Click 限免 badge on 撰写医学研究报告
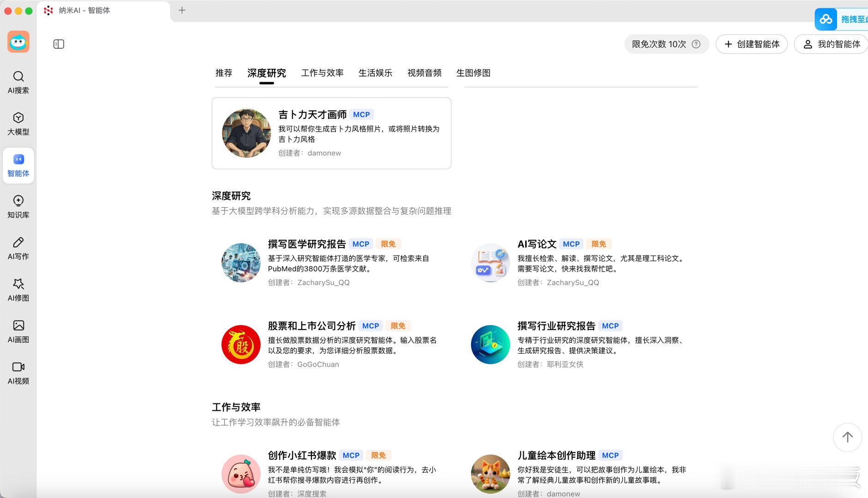The image size is (868, 498). point(388,244)
